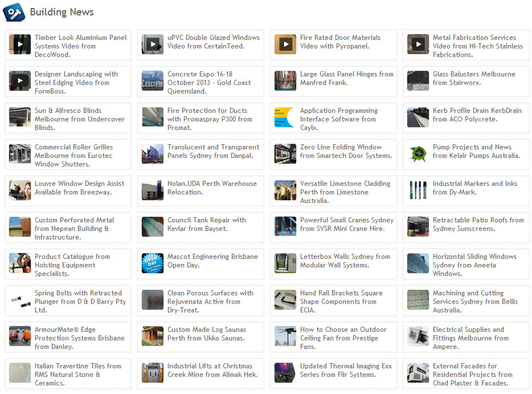
Task: Play the Designer Landscaping Steel Edging video thumbnail
Action: (x=20, y=81)
